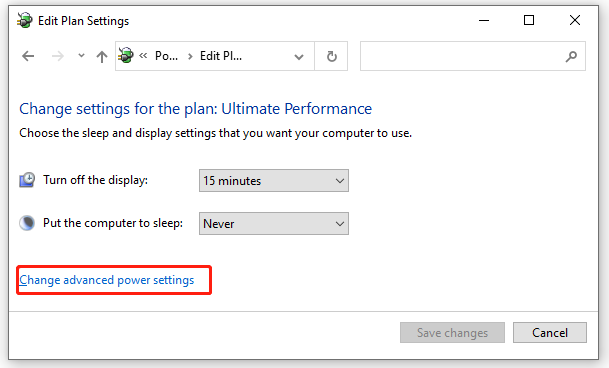Click the title bar Power Options icon
This screenshot has width=609, height=368.
[x=25, y=20]
